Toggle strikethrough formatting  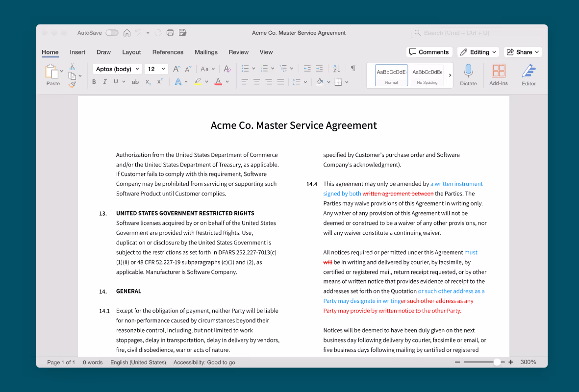135,82
